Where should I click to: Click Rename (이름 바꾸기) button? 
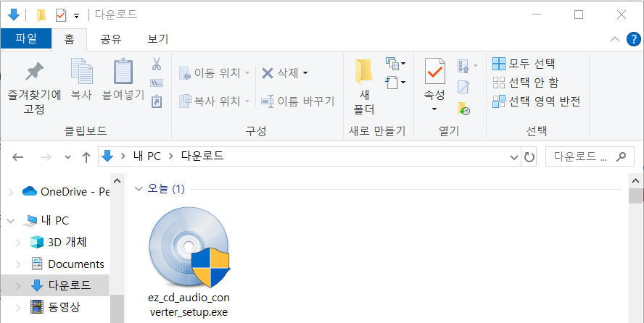point(298,101)
